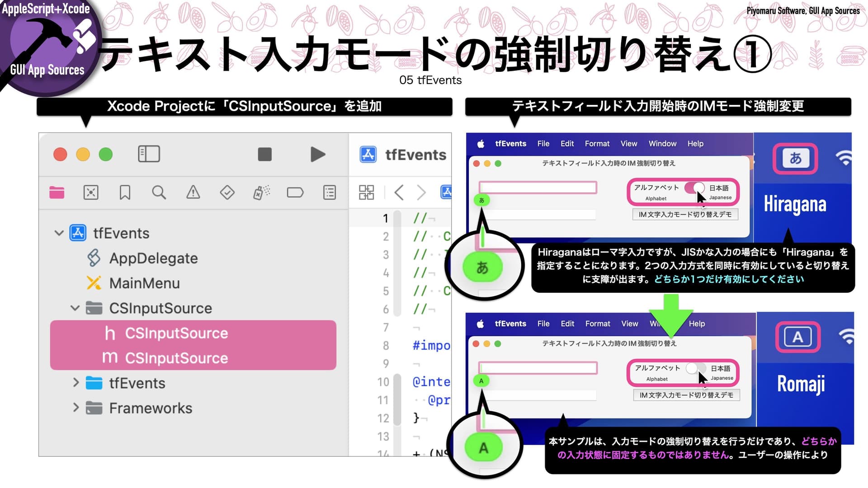Go back with the editor left chevron
The height and width of the screenshot is (488, 868).
pos(399,192)
